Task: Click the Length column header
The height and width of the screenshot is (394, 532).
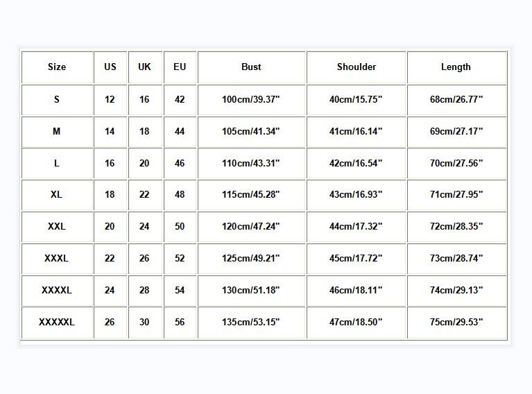Action: click(x=456, y=67)
